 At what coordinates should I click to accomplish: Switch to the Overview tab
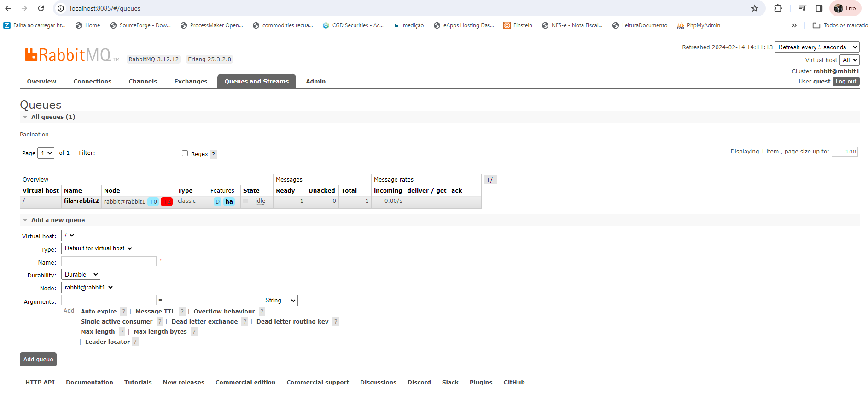click(41, 82)
